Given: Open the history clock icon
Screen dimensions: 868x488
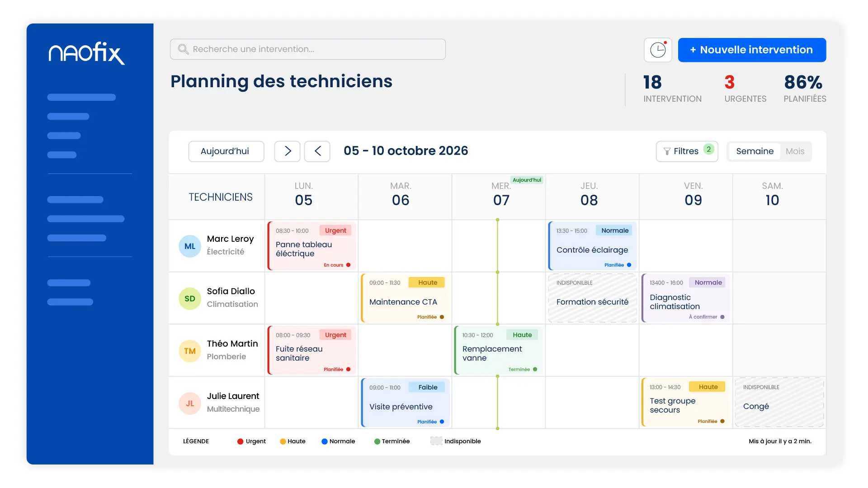Looking at the screenshot, I should pyautogui.click(x=658, y=50).
